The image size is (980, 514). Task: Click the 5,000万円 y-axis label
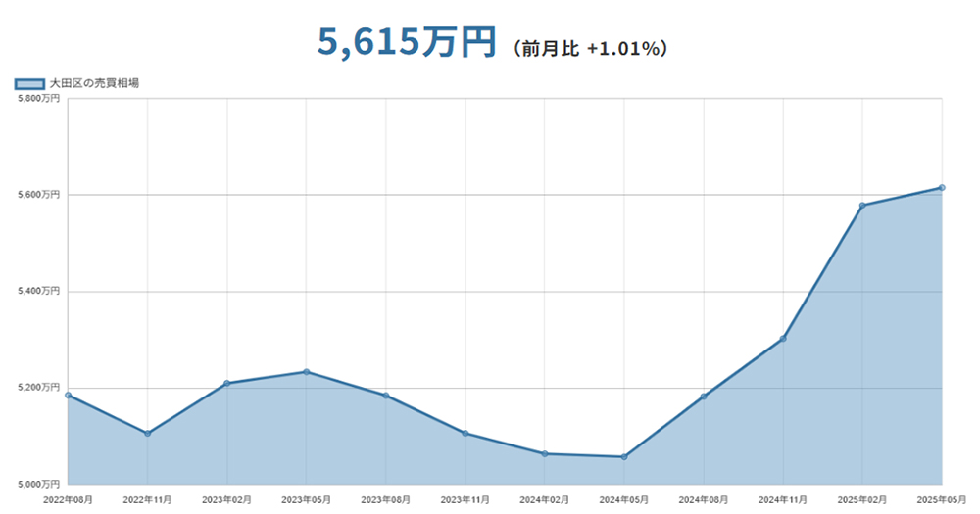pyautogui.click(x=39, y=484)
